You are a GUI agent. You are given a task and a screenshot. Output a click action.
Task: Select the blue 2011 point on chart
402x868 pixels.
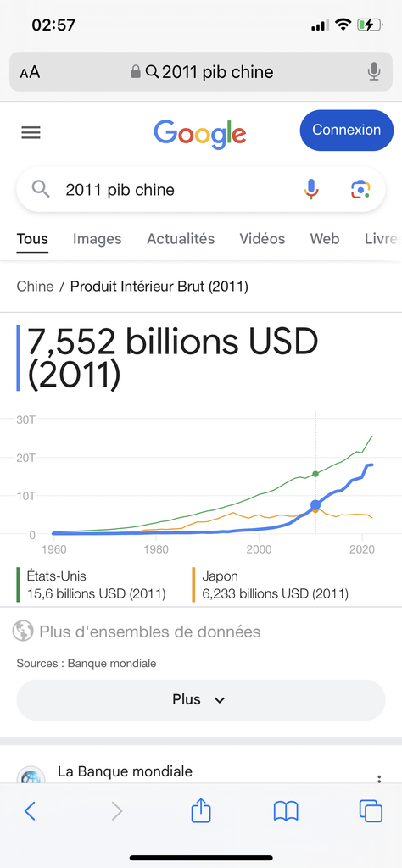(x=315, y=505)
